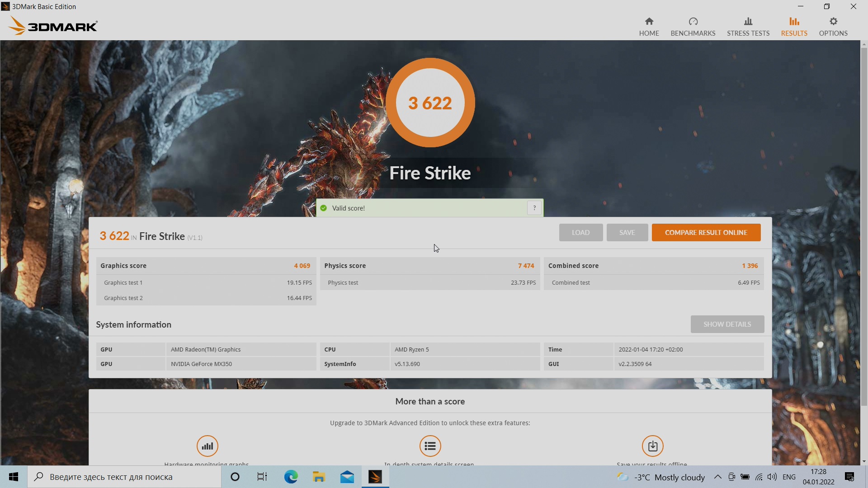The width and height of the screenshot is (868, 488).
Task: Click 3DMark taskbar icon
Action: [375, 477]
